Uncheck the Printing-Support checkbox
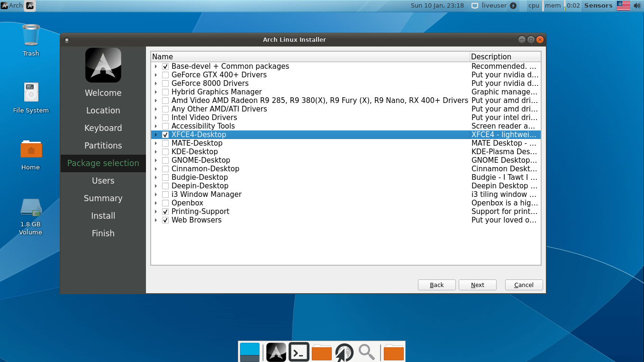 [x=165, y=212]
